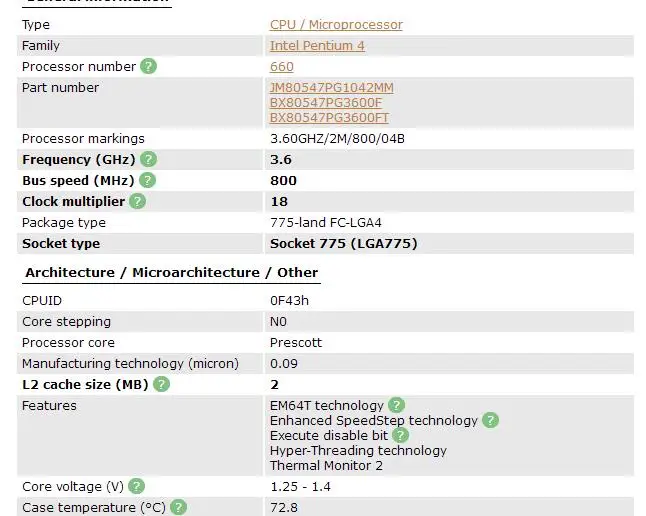Viewport: 646px width, 516px height.
Task: Click the Architecture / Microarchitecture / Other heading
Action: pyautogui.click(x=171, y=272)
